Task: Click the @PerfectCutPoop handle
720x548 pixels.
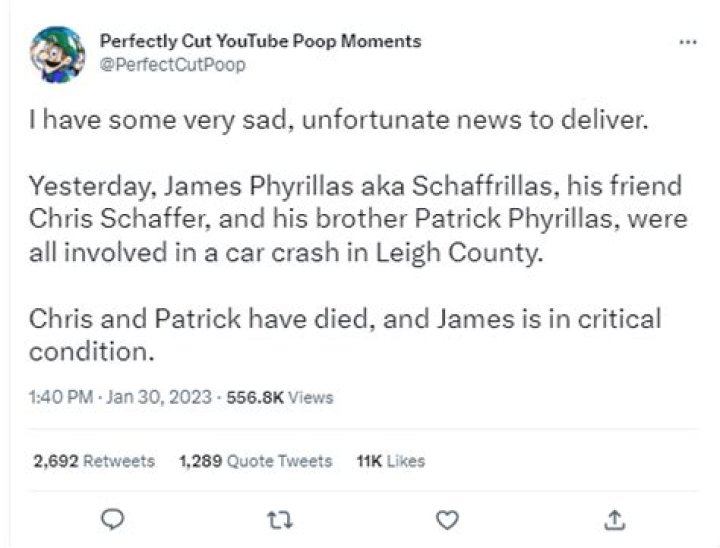Action: point(172,65)
